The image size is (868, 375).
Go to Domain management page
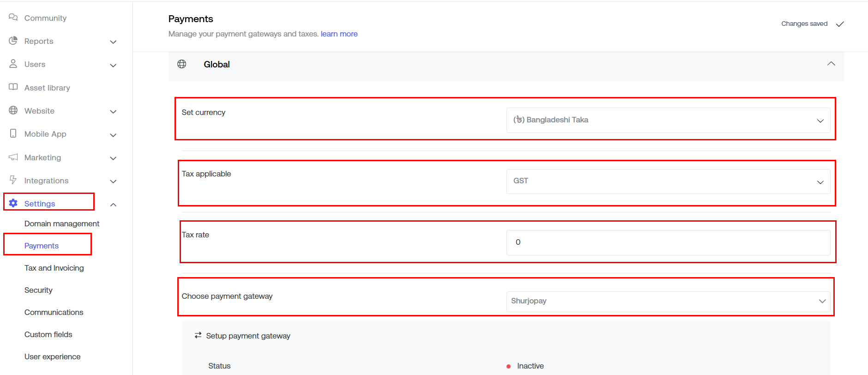(x=62, y=224)
